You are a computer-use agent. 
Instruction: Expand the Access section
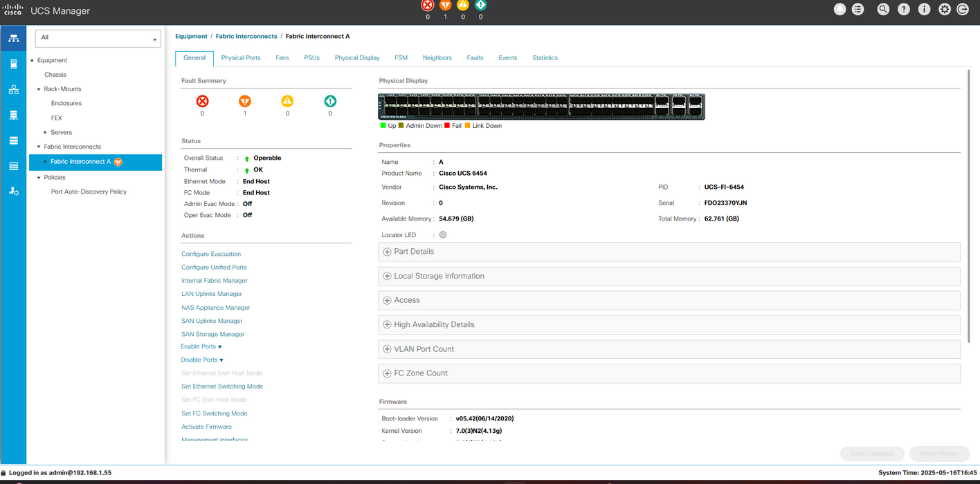(x=669, y=300)
